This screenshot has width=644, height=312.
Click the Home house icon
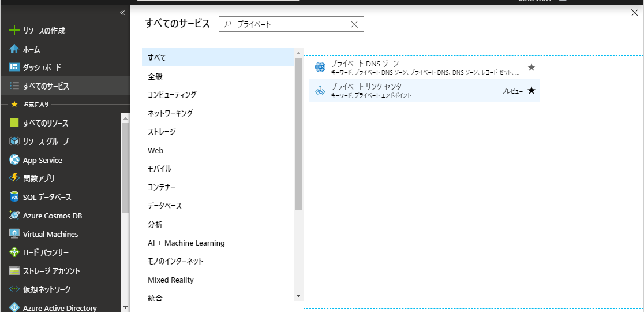14,49
